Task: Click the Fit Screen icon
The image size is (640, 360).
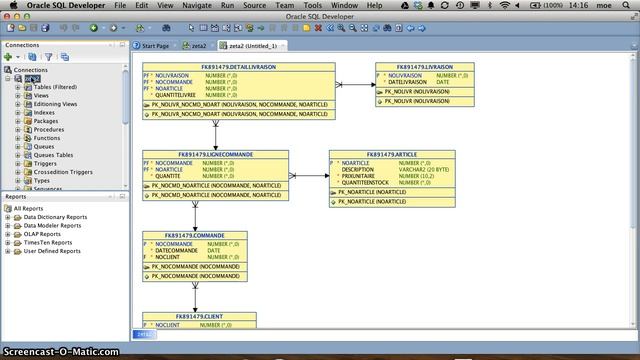Action: pos(364,28)
